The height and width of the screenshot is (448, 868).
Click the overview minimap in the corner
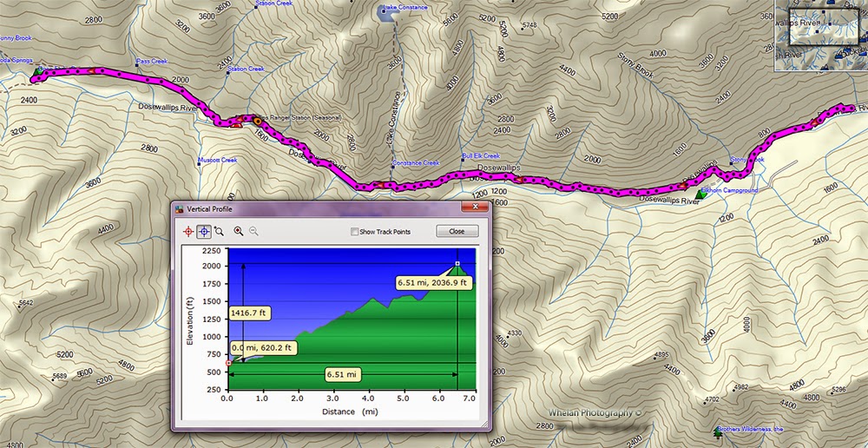coord(821,35)
